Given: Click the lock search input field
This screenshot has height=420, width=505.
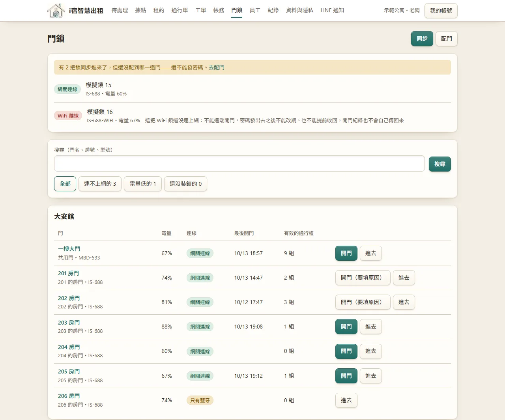Looking at the screenshot, I should coord(239,164).
